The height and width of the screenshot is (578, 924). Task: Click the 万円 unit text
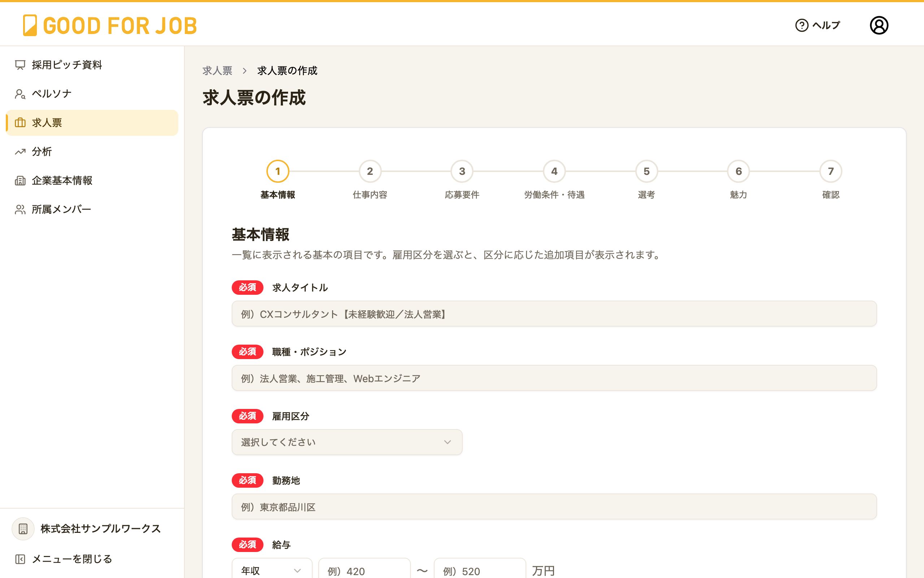point(543,571)
